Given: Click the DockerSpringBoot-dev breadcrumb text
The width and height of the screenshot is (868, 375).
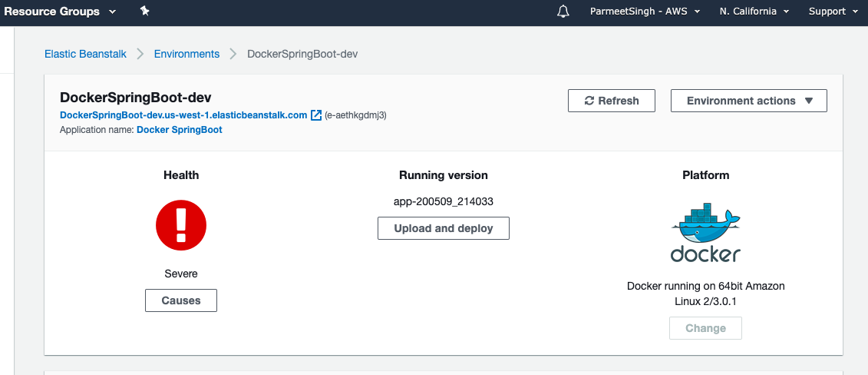Looking at the screenshot, I should (302, 54).
